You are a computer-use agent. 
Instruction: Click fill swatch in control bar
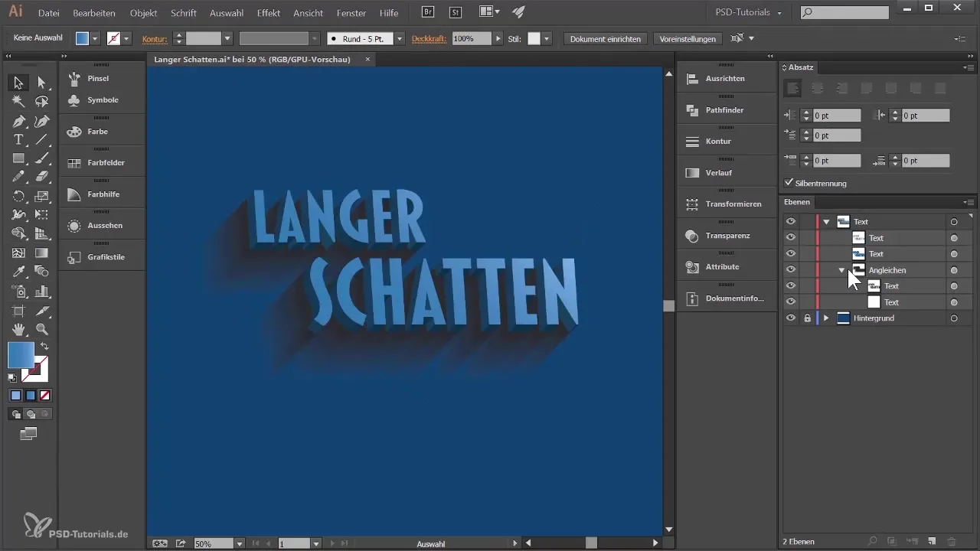(x=83, y=38)
